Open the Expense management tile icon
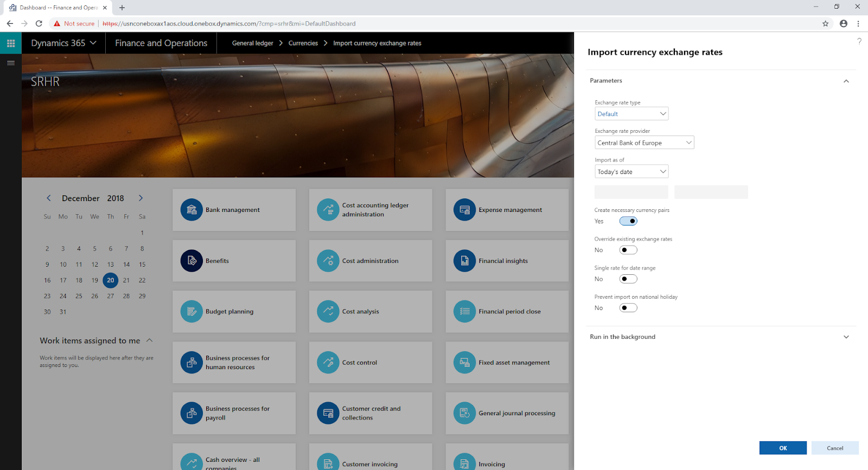 pos(465,210)
